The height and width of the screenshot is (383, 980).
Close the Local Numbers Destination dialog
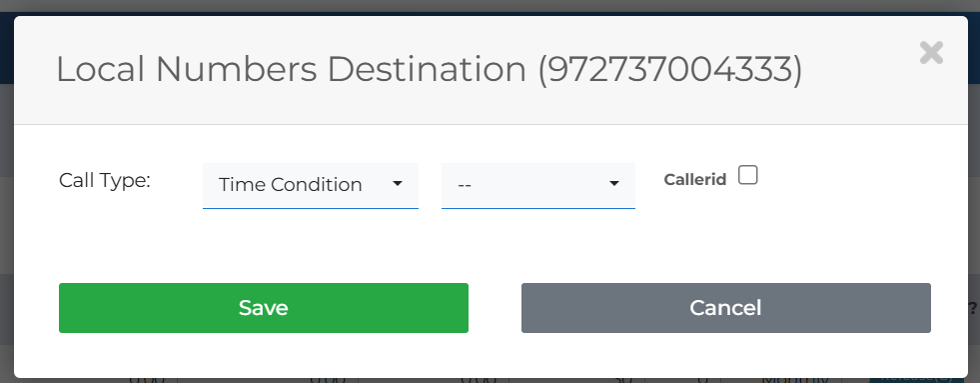931,53
